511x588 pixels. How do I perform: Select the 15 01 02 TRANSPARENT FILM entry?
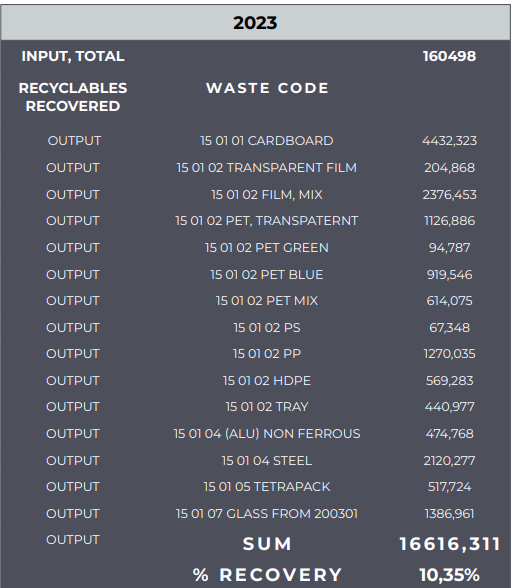tap(267, 168)
